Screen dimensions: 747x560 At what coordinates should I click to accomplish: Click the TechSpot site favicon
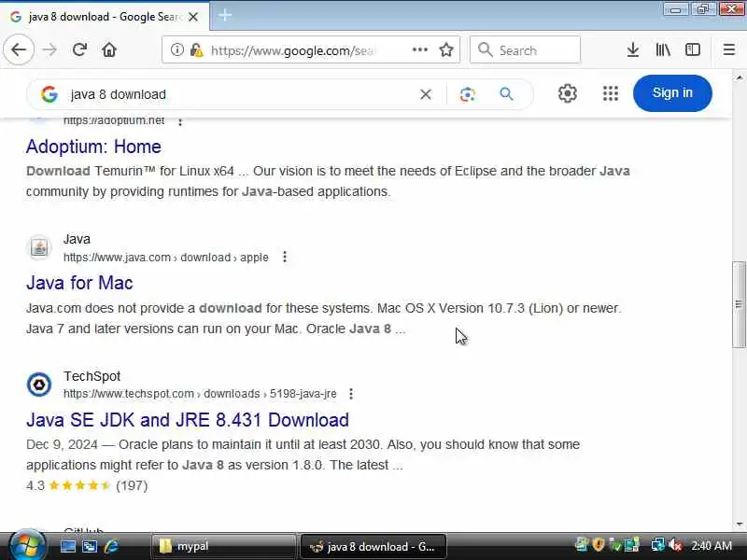click(39, 385)
